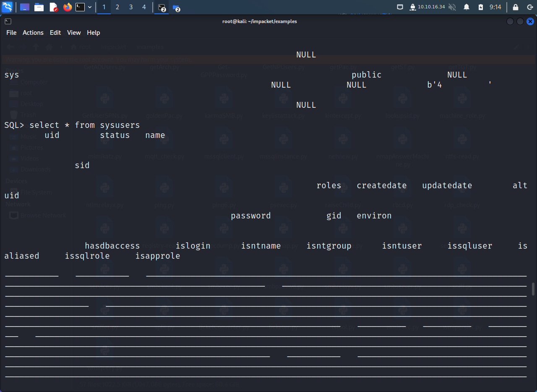Open the File menu in terminal
The width and height of the screenshot is (537, 392).
11,32
